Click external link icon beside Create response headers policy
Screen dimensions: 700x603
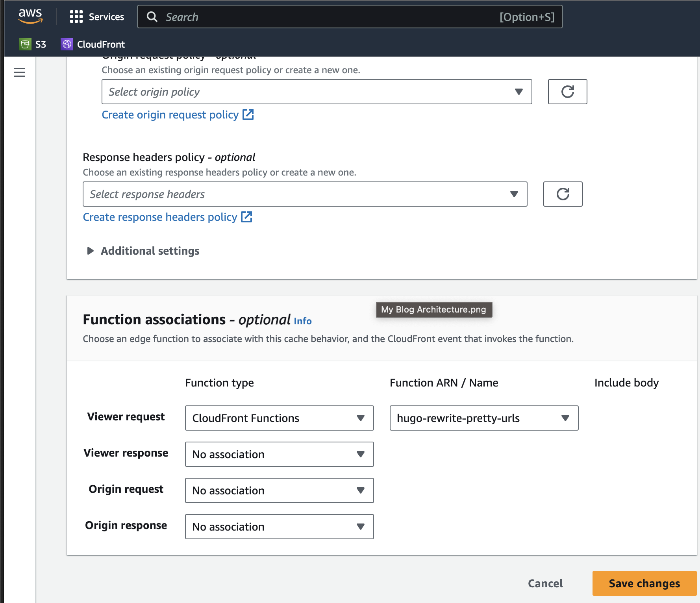(x=246, y=217)
